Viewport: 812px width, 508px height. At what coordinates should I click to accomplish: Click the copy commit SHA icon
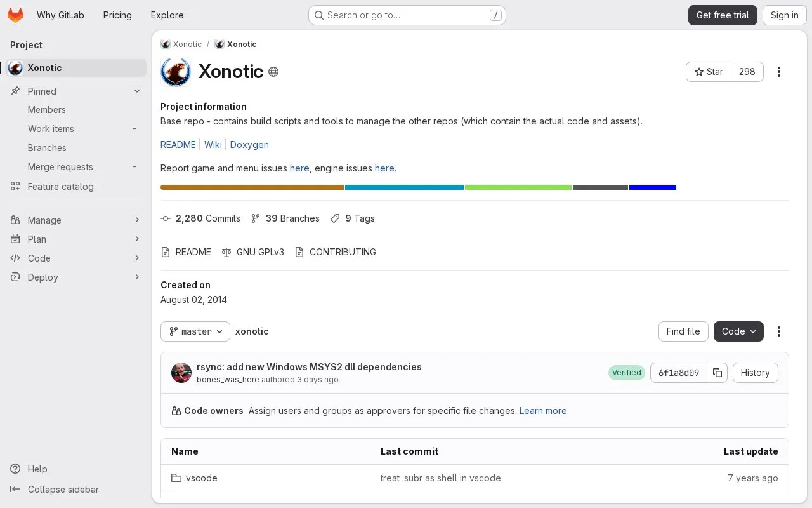[717, 373]
